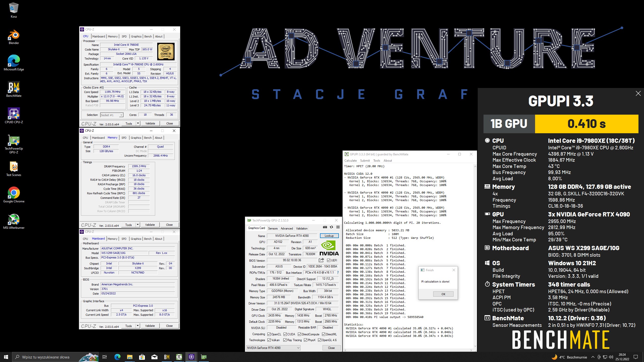Screen dimensions: 644x362
Task: Click Close in the CPU-Z Memory window
Action: (169, 225)
